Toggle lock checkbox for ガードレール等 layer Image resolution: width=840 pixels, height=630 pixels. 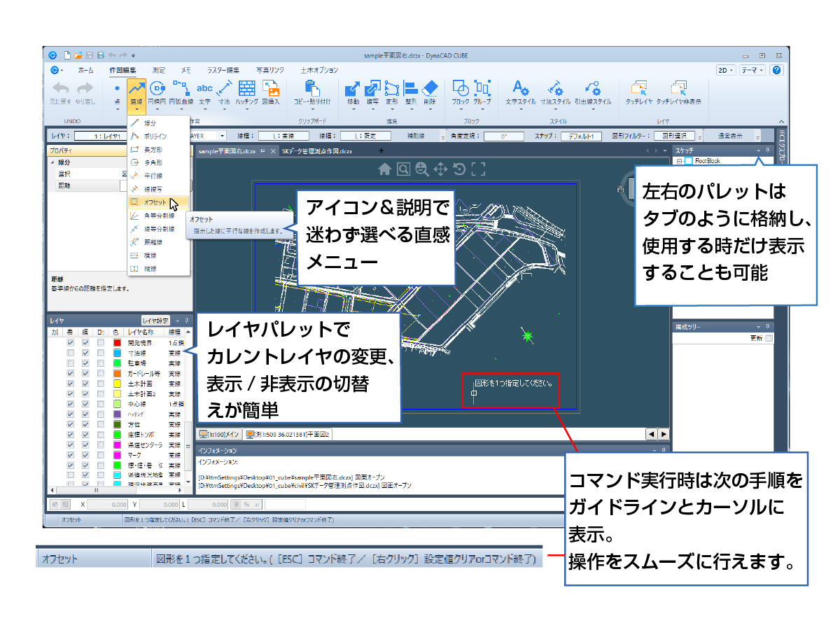101,374
